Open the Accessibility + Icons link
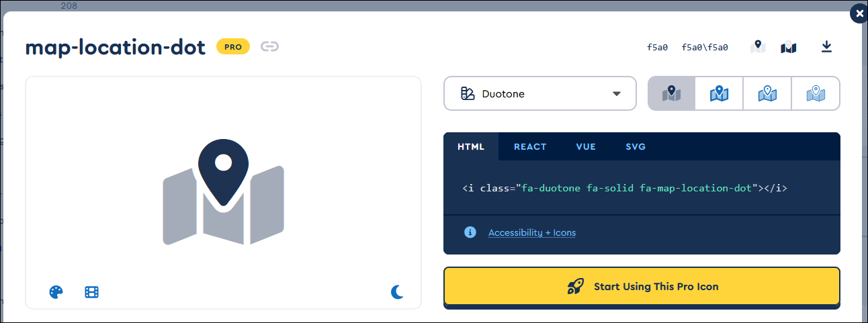The image size is (868, 323). (x=531, y=232)
